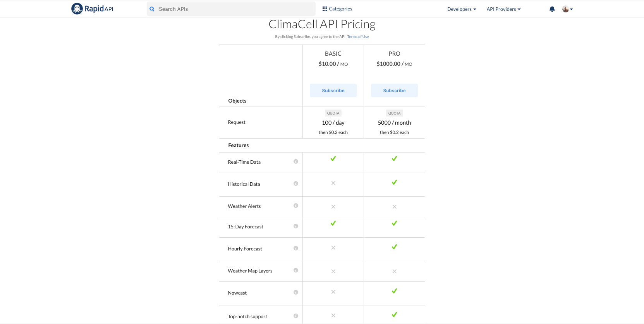Click the ClimaCell API Pricing heading
Viewport: 644px width, 324px height.
(x=322, y=24)
